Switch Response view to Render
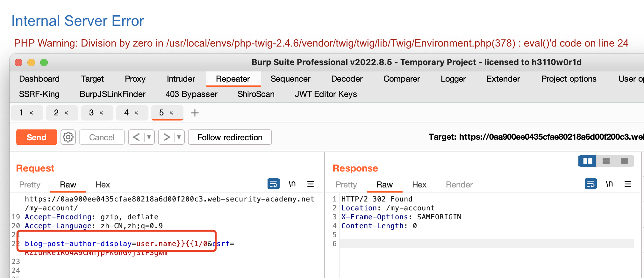This screenshot has width=644, height=278. (459, 185)
